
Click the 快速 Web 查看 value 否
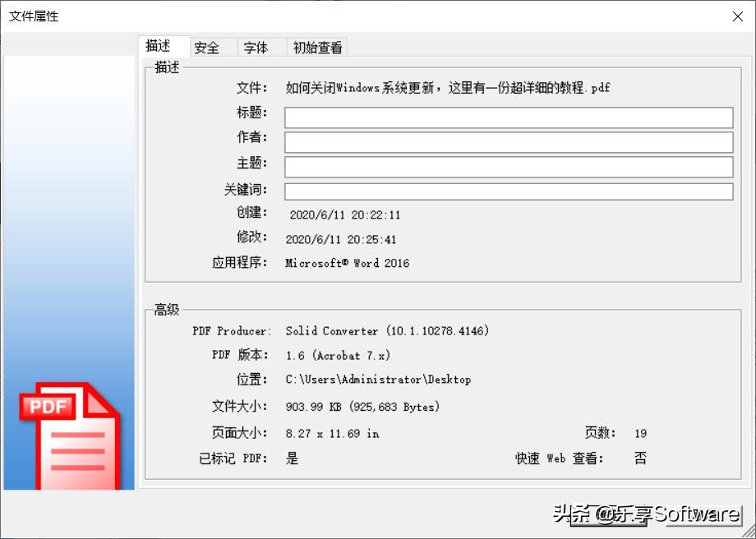(x=640, y=458)
